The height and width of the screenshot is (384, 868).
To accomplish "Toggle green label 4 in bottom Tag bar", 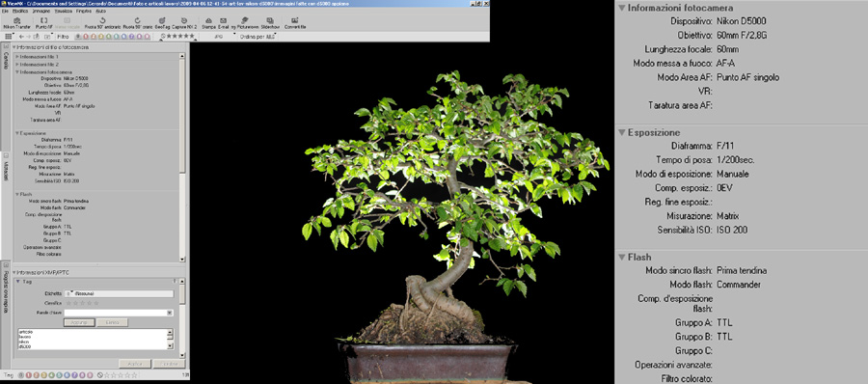I will click(50, 375).
